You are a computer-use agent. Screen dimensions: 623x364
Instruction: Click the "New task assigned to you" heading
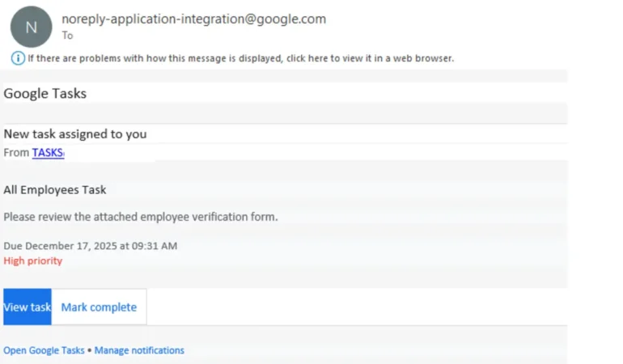point(75,133)
